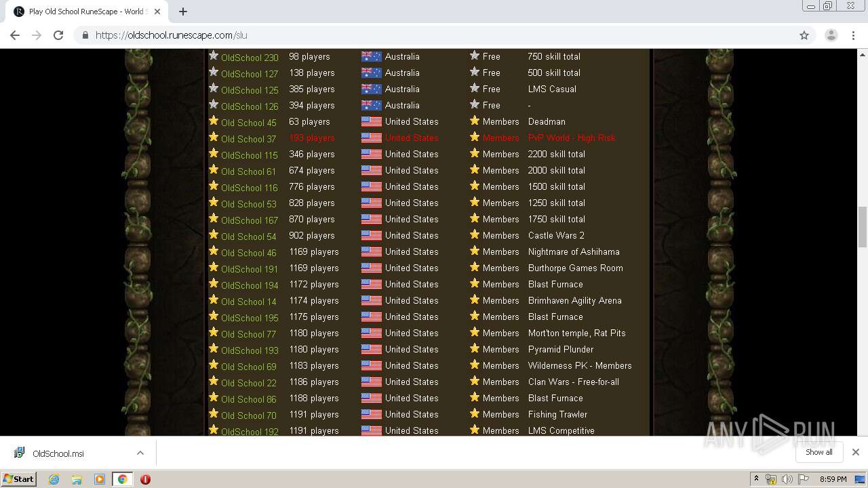
Task: Click the taskbar clock showing 8:59 PM
Action: pos(833,479)
